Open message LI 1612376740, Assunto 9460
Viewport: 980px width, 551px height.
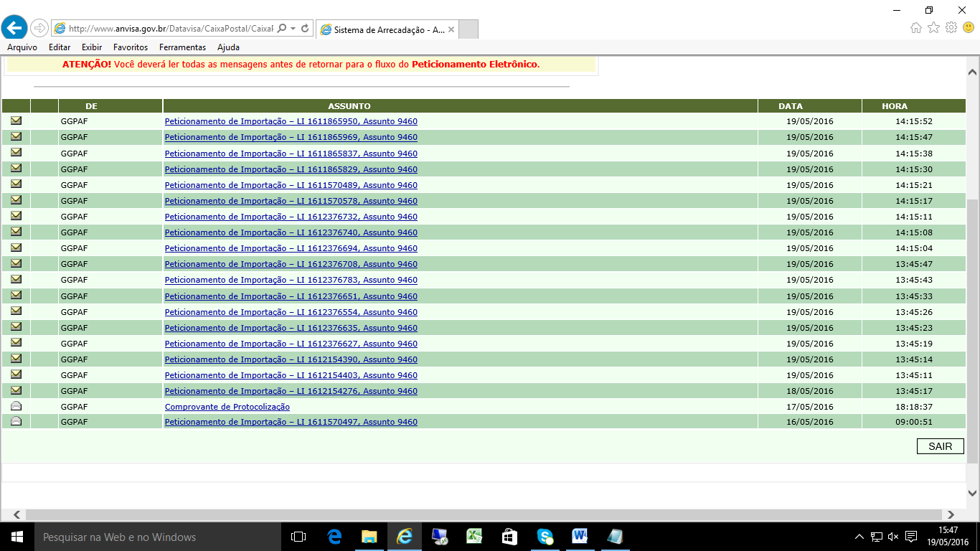[291, 232]
